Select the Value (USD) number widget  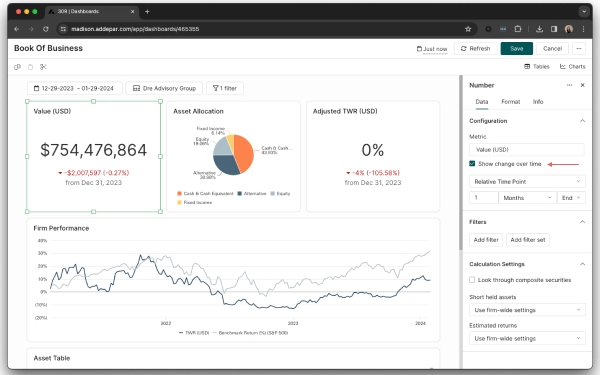(93, 157)
